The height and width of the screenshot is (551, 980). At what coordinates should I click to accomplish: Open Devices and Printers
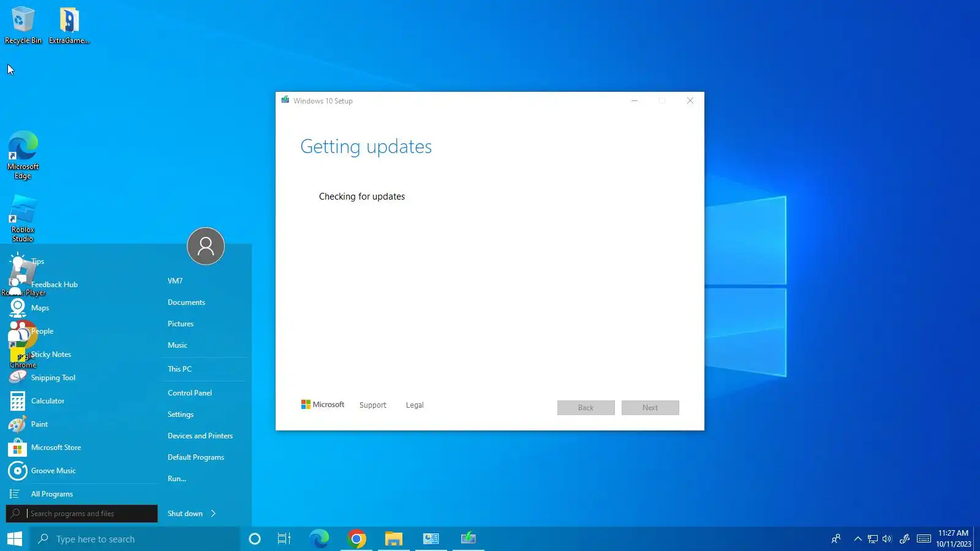coord(200,436)
